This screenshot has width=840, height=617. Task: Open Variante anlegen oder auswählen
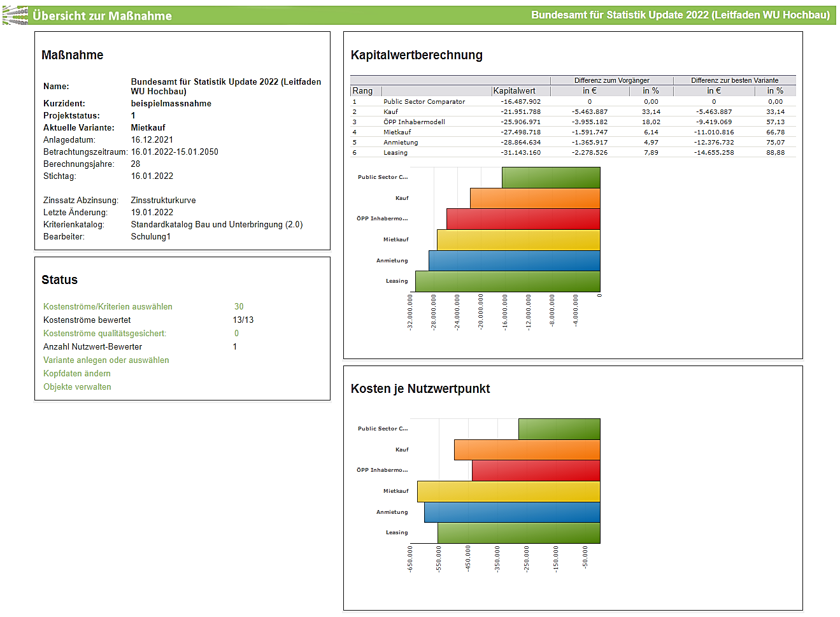[106, 360]
